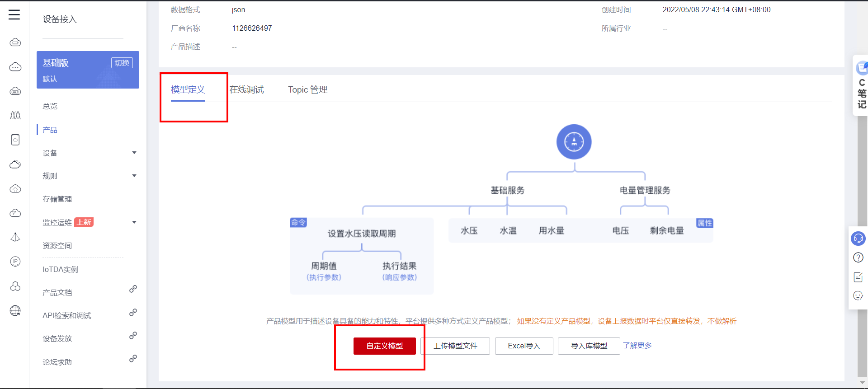Click the red 自定义模型 button

(x=385, y=346)
